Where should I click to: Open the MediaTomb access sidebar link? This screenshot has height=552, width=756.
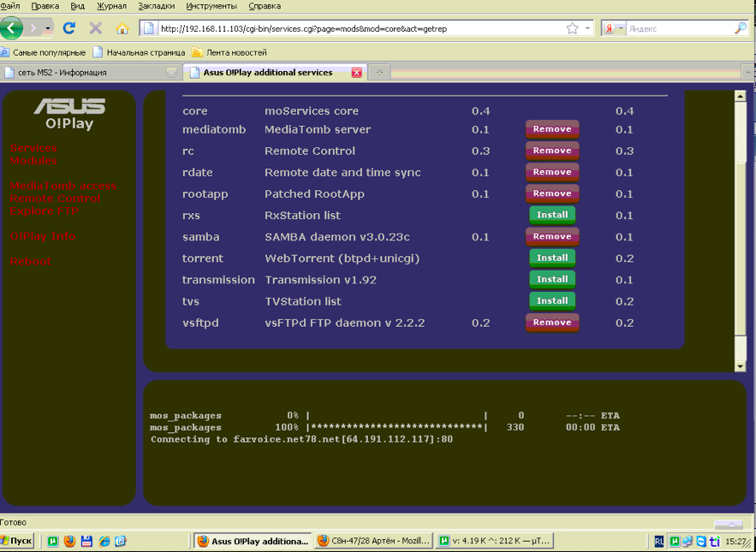coord(63,186)
